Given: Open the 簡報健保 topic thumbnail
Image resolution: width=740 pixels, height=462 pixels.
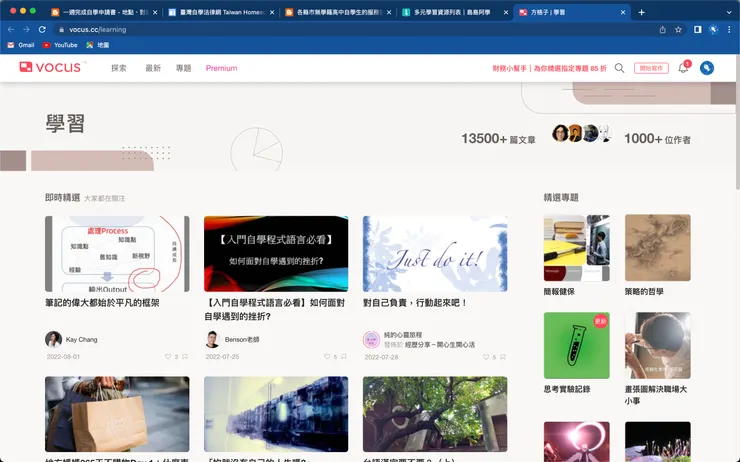Looking at the screenshot, I should tap(576, 248).
